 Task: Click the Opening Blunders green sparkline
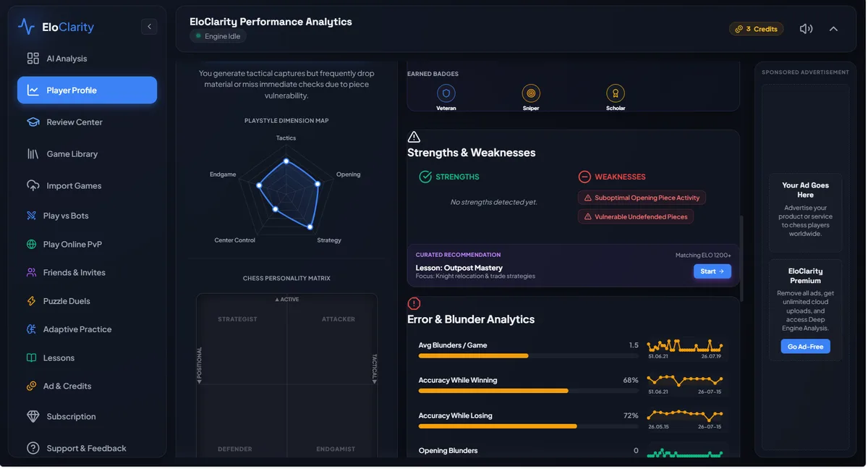point(685,453)
